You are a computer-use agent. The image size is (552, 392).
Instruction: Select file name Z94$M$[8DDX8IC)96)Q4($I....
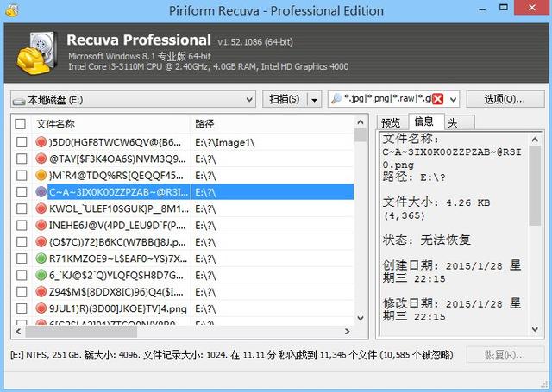(116, 292)
